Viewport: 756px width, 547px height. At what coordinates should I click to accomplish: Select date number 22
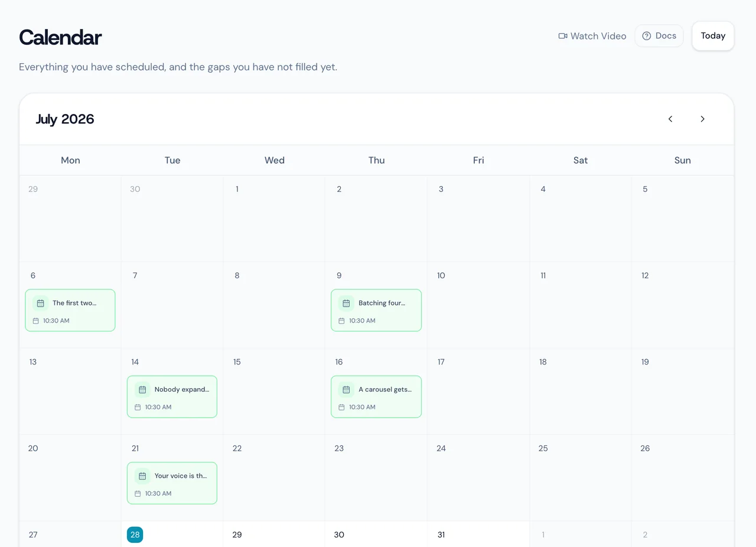point(237,448)
